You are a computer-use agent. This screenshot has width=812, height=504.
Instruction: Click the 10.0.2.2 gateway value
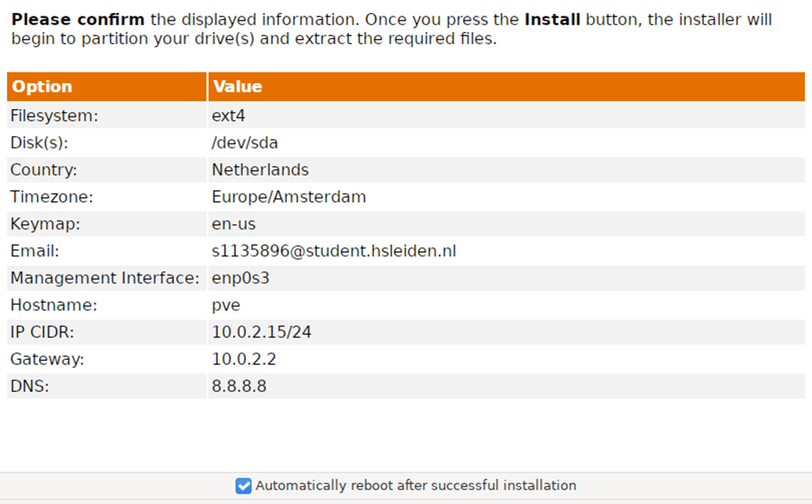click(244, 359)
